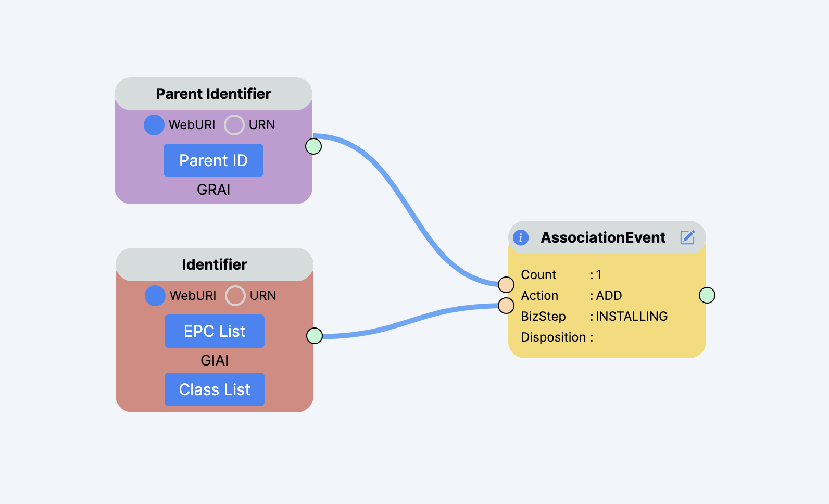Click the Parent Identifier output connector
The height and width of the screenshot is (504, 829).
click(x=313, y=146)
